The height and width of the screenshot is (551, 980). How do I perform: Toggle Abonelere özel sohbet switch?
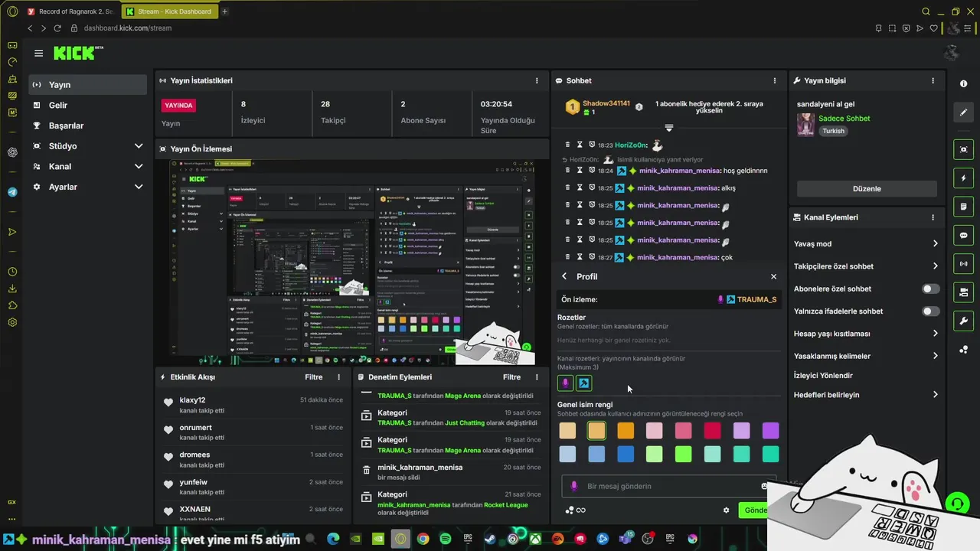930,289
